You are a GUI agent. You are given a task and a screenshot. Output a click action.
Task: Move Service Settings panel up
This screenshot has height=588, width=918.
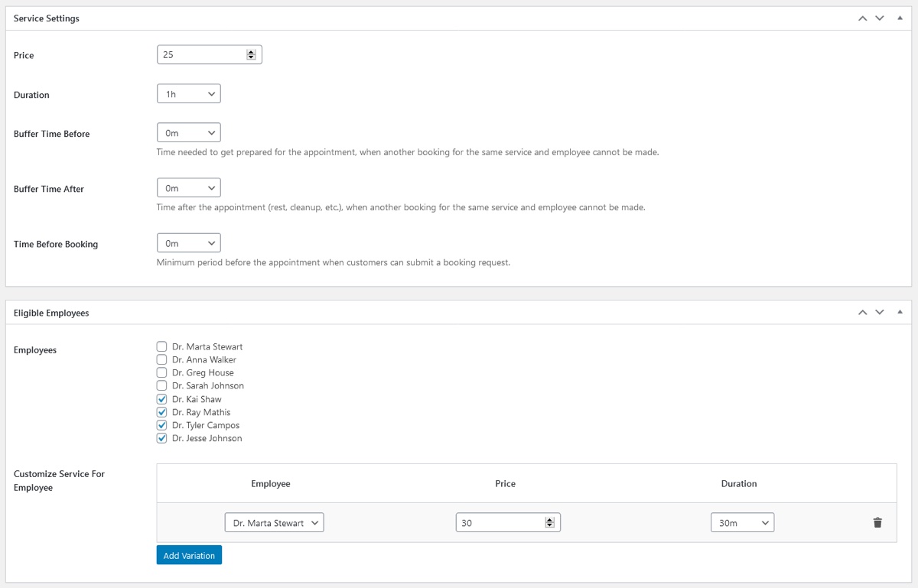862,18
